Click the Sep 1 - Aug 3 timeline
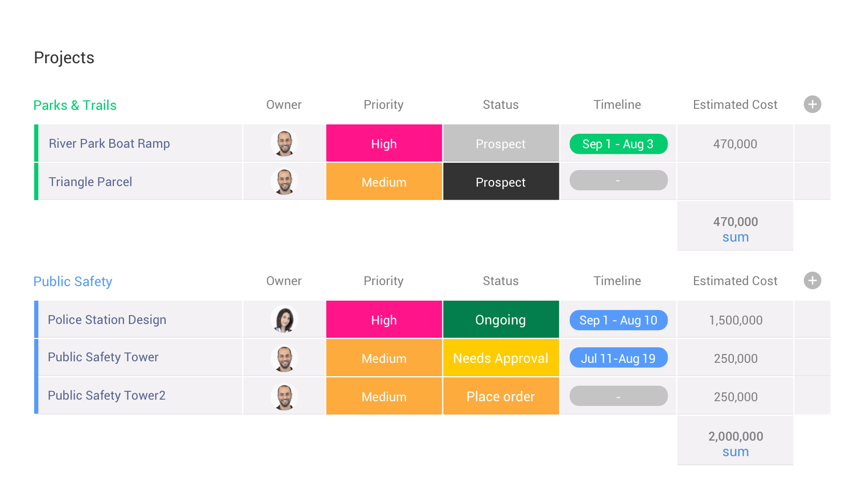Screen dimensions: 868x480 pyautogui.click(x=618, y=144)
